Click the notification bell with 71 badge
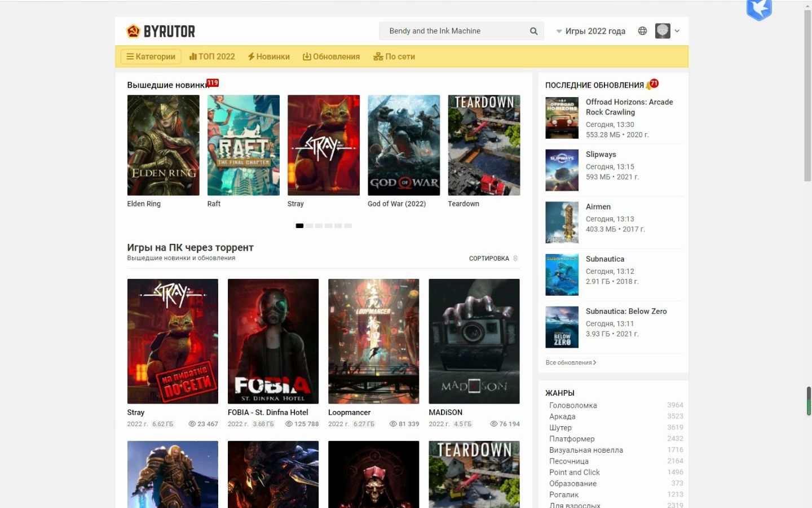The width and height of the screenshot is (812, 508). 652,84
